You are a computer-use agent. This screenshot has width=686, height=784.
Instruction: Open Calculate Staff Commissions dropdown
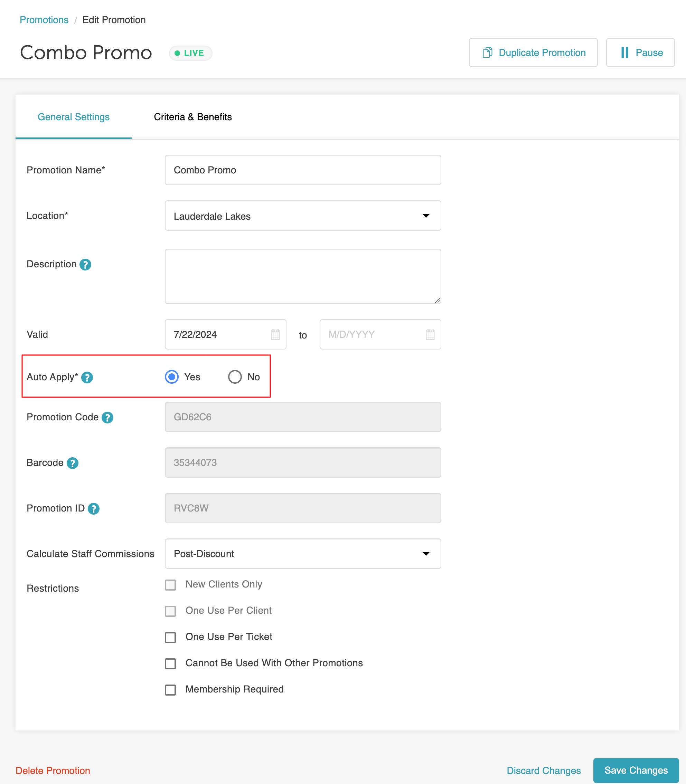point(302,554)
